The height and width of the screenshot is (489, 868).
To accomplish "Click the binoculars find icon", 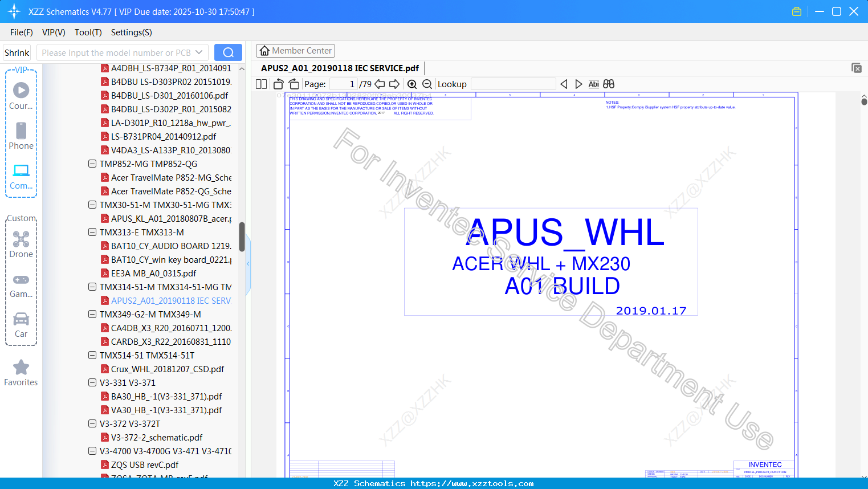I will (x=609, y=84).
